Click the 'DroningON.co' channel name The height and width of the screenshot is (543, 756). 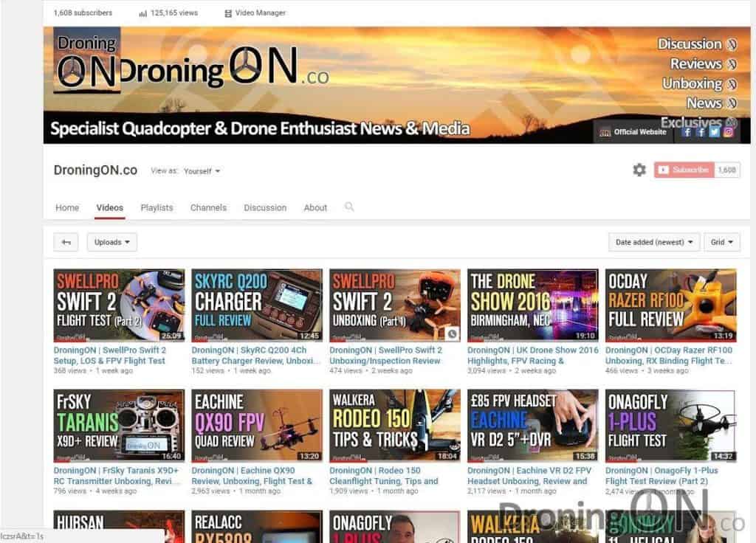[x=95, y=170]
